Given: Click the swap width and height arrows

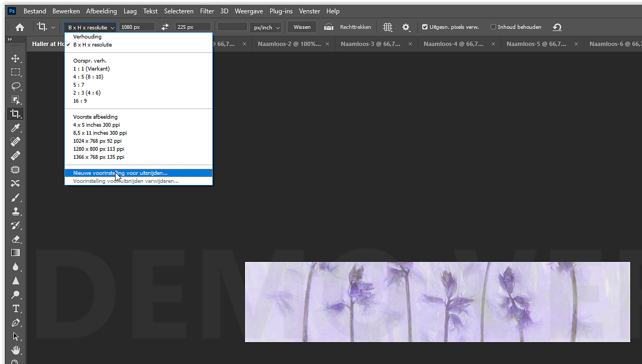Looking at the screenshot, I should tap(165, 27).
